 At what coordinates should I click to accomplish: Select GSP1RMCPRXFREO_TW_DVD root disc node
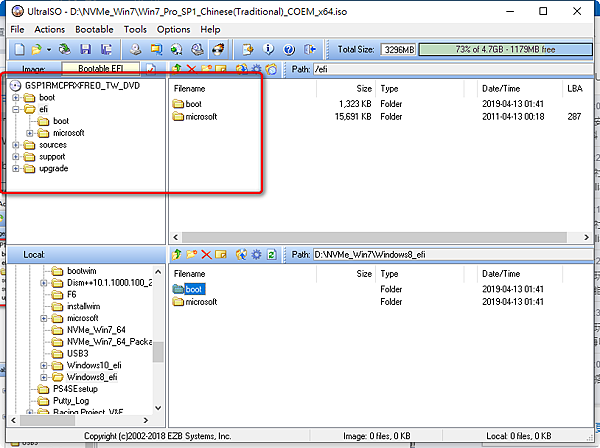coord(75,86)
